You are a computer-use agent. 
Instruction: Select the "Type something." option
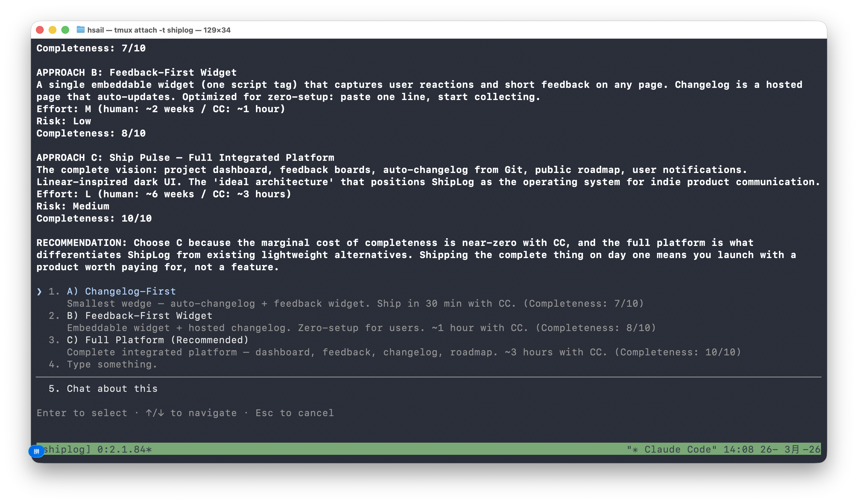112,364
